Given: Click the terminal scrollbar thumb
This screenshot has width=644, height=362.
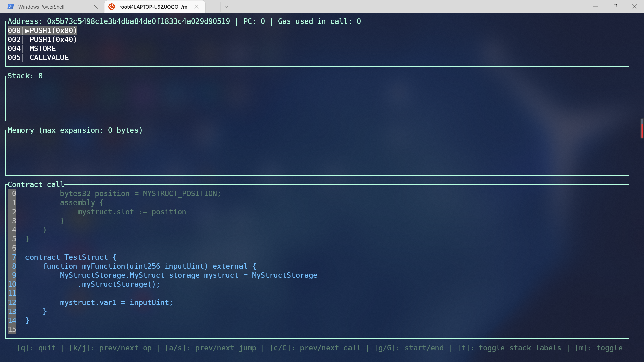Looking at the screenshot, I should [x=642, y=128].
